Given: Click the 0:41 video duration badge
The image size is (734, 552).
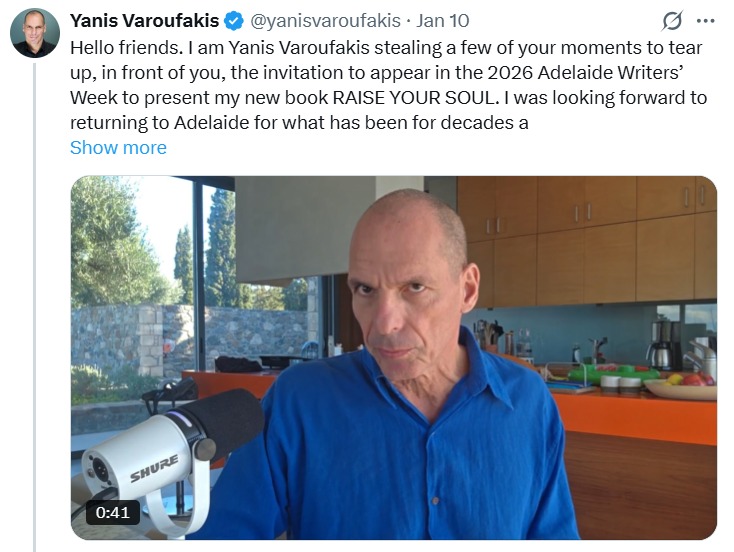Looking at the screenshot, I should click(112, 512).
